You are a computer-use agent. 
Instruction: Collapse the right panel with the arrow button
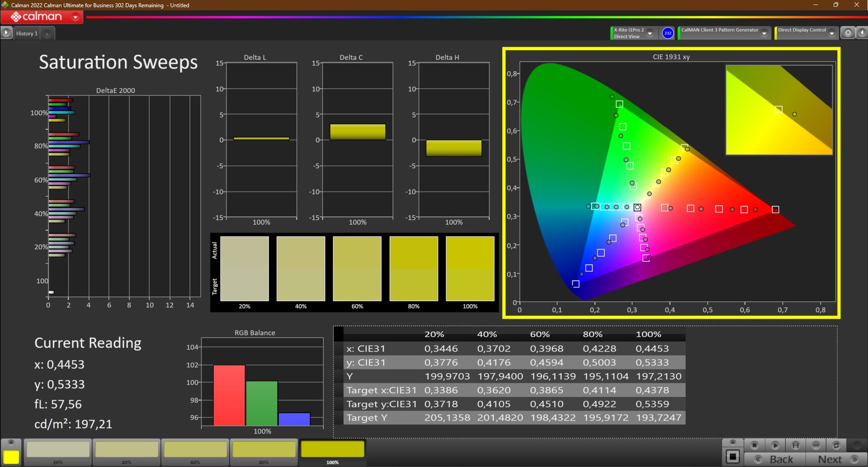point(862,33)
